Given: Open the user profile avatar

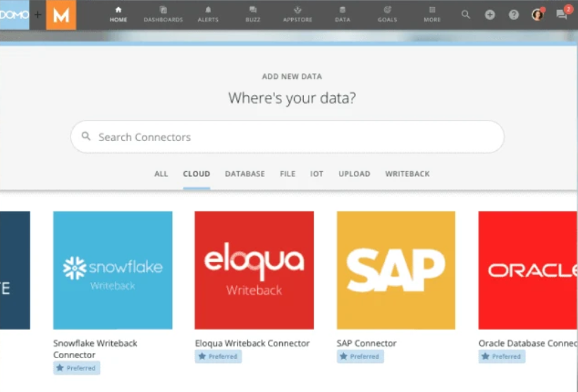Looking at the screenshot, I should click(x=537, y=14).
